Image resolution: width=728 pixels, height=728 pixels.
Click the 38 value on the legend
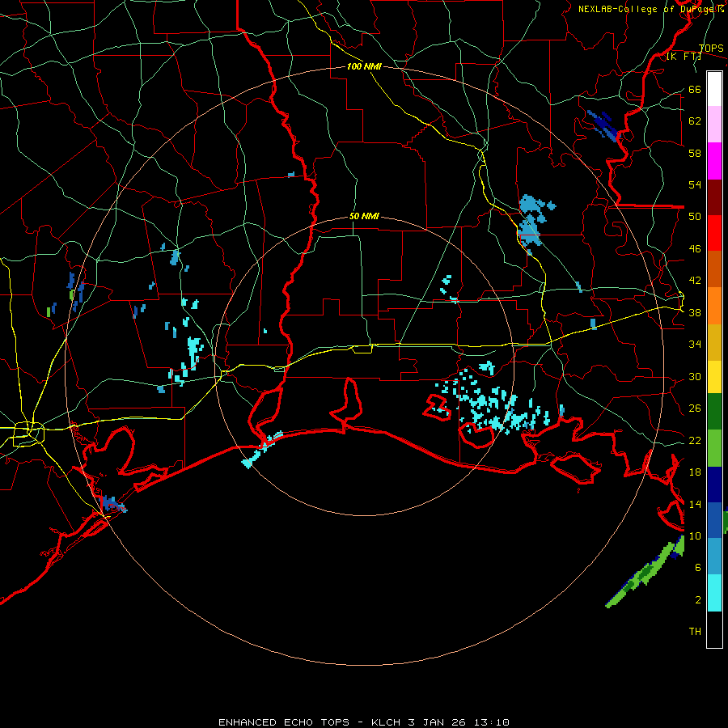(x=695, y=312)
